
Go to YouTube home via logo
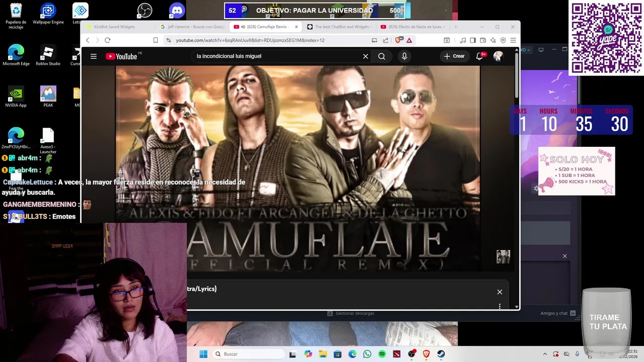point(122,56)
